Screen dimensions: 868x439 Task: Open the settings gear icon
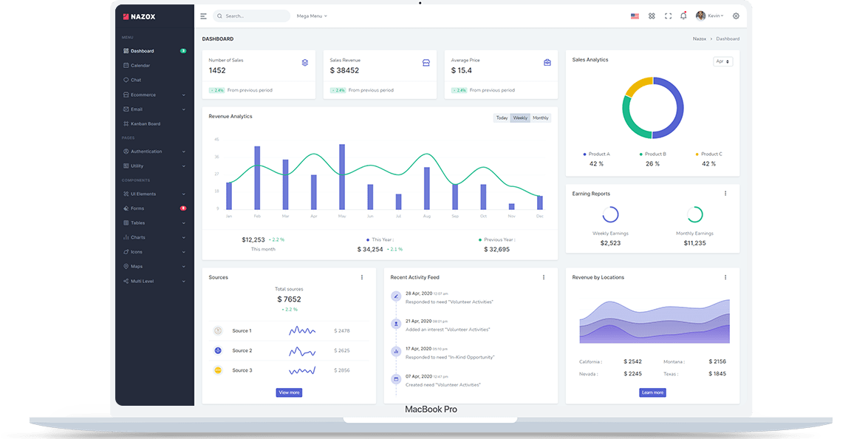[x=736, y=16]
